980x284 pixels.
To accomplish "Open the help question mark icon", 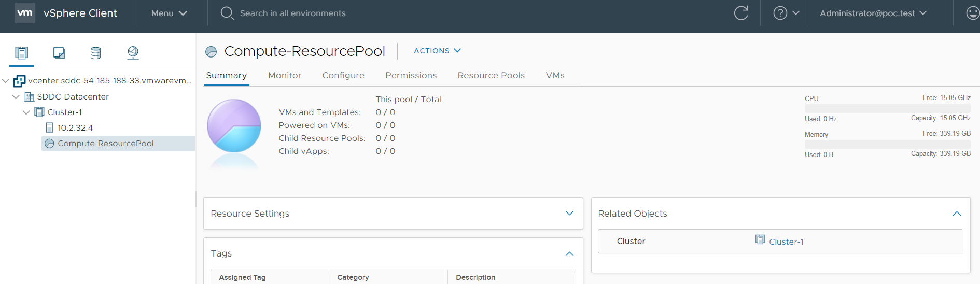I will 780,13.
